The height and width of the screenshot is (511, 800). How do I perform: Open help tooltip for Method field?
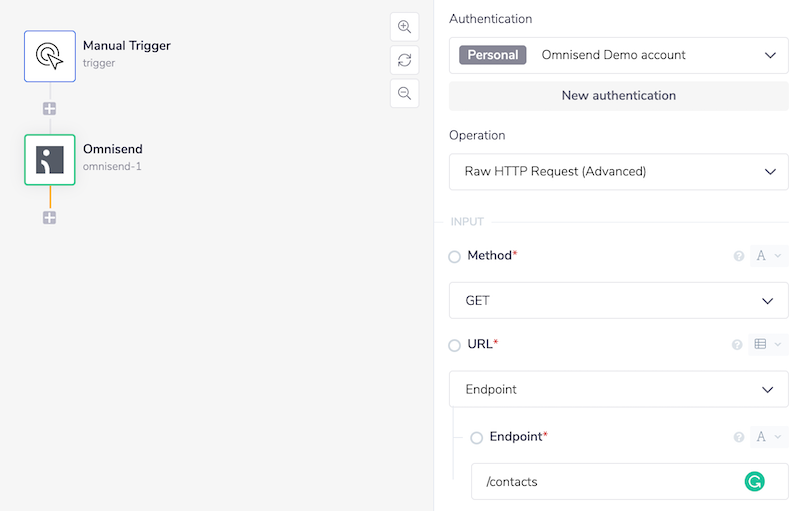tap(739, 257)
